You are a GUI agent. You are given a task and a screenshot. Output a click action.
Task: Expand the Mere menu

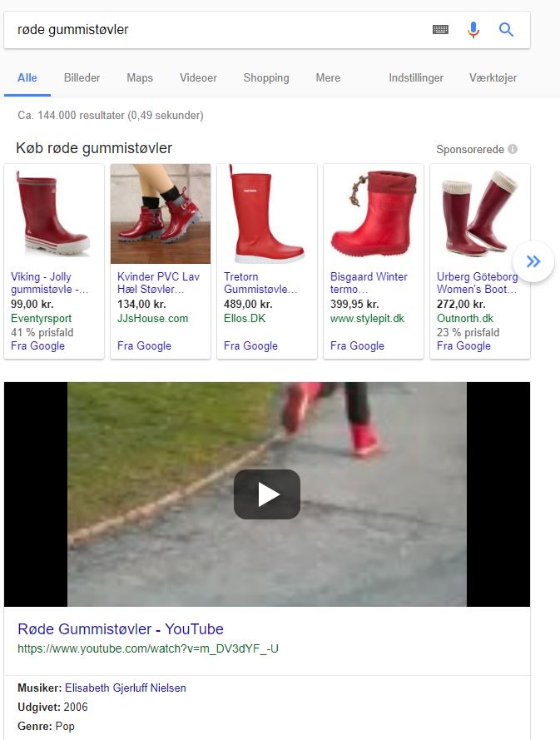tap(328, 78)
